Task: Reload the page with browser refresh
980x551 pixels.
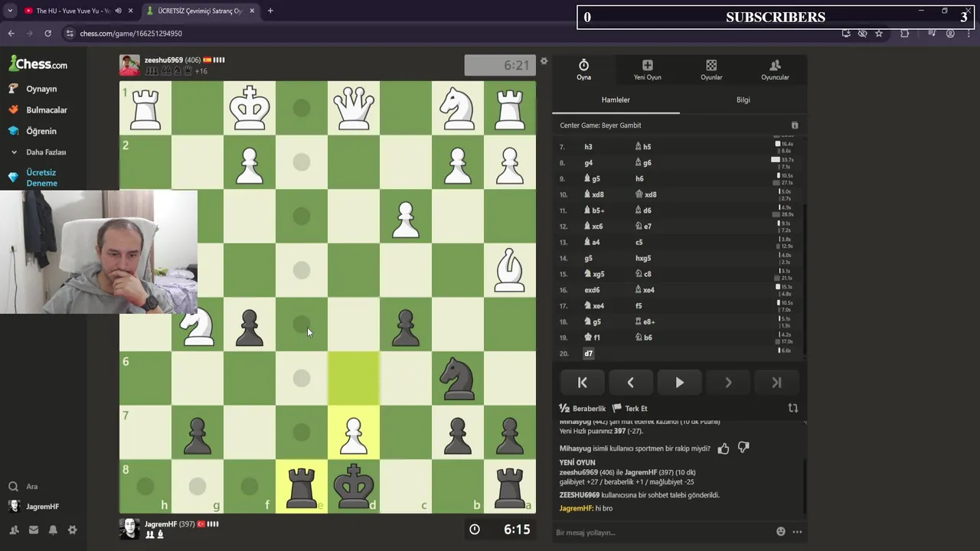Action: pyautogui.click(x=48, y=34)
